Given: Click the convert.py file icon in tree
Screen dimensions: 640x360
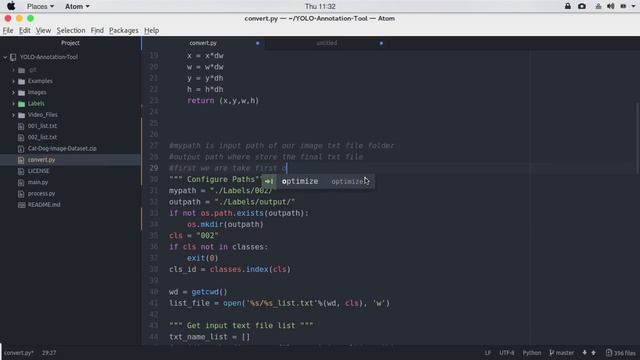Looking at the screenshot, I should pyautogui.click(x=21, y=160).
